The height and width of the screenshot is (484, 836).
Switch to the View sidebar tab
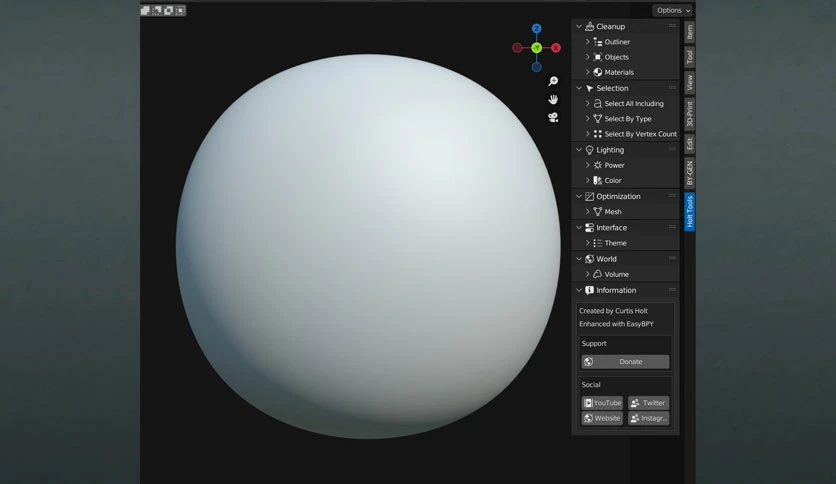pos(689,83)
